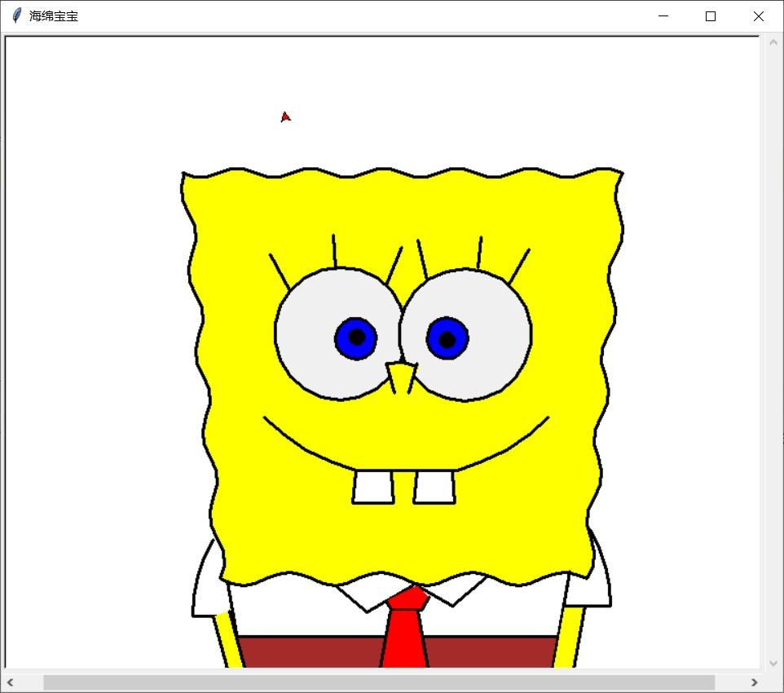Image resolution: width=784 pixels, height=693 pixels.
Task: Click the window title 海绵宝宝
Action: click(x=54, y=16)
